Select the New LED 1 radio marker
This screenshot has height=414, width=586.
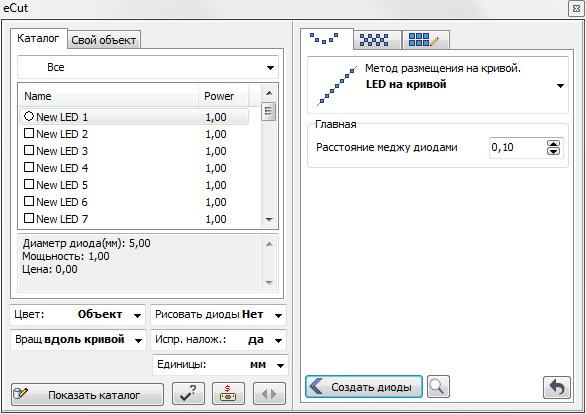(29, 116)
